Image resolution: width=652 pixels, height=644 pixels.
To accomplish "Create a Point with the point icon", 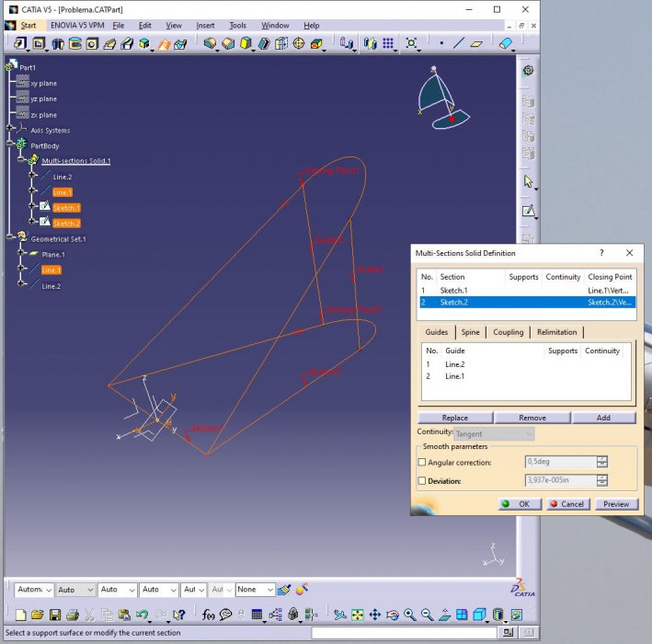I will [x=441, y=43].
